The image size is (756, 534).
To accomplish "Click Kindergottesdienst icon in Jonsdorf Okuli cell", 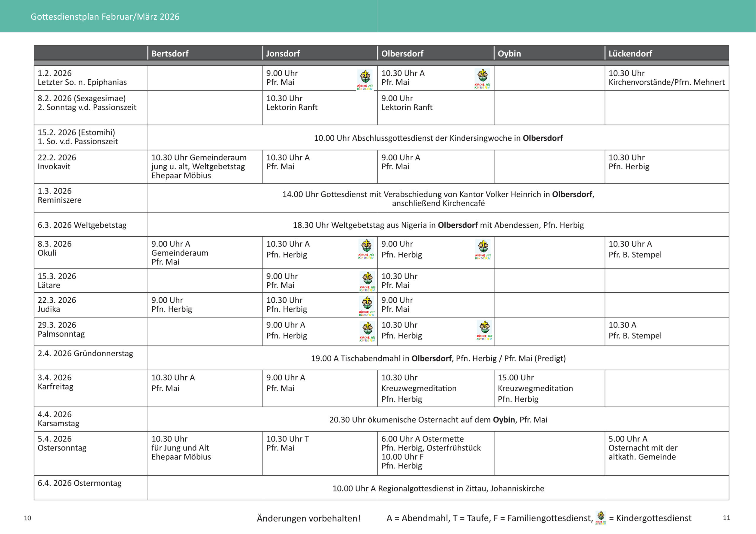I will click(x=366, y=249).
